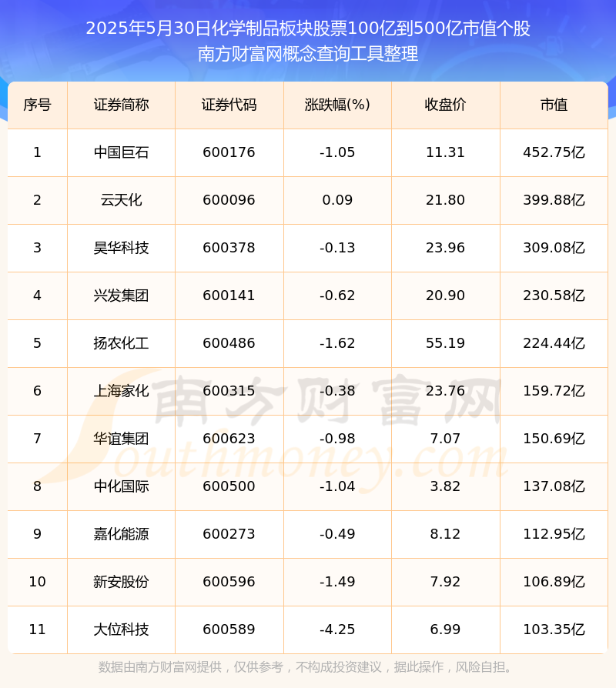Click subtitle 南方财富网概念查询工具整理

tap(308, 54)
